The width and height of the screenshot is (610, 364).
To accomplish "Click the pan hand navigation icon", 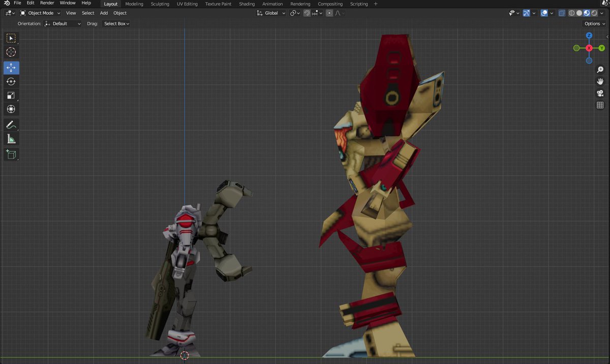I will [x=600, y=81].
